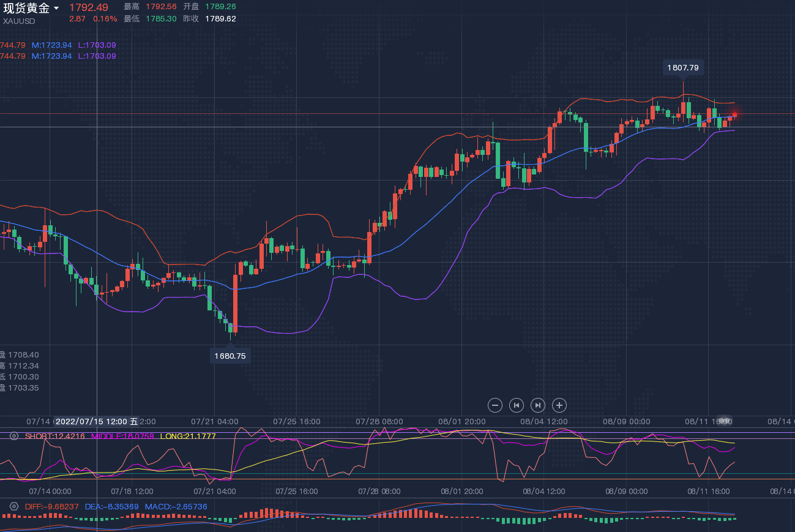This screenshot has height=532, width=795.
Task: Click the current price 1792.49 in header
Action: coord(89,7)
